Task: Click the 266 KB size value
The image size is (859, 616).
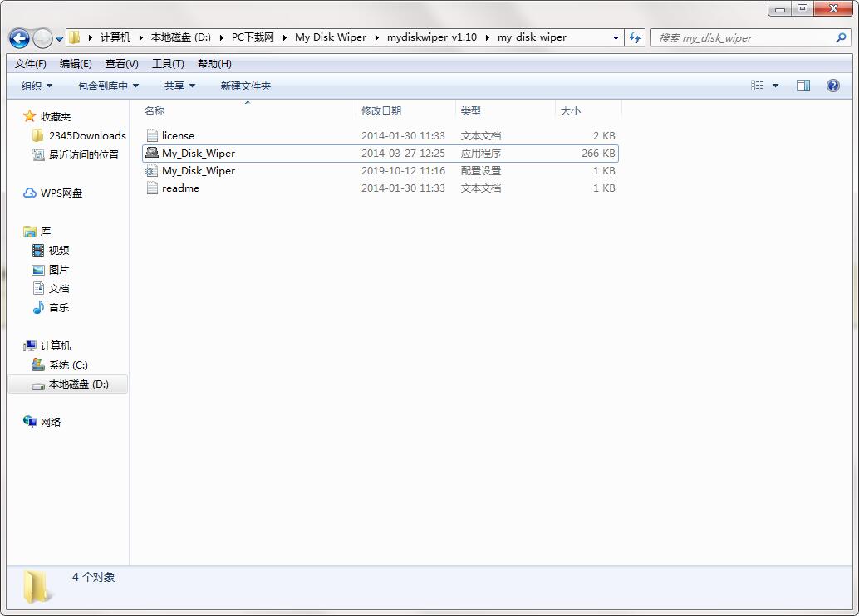Action: pyautogui.click(x=598, y=154)
